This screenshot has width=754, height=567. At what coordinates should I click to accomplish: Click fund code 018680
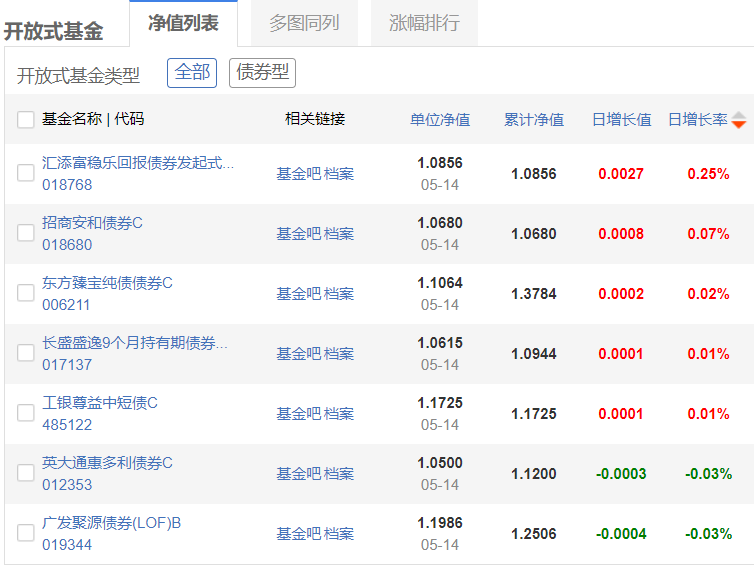pyautogui.click(x=67, y=245)
